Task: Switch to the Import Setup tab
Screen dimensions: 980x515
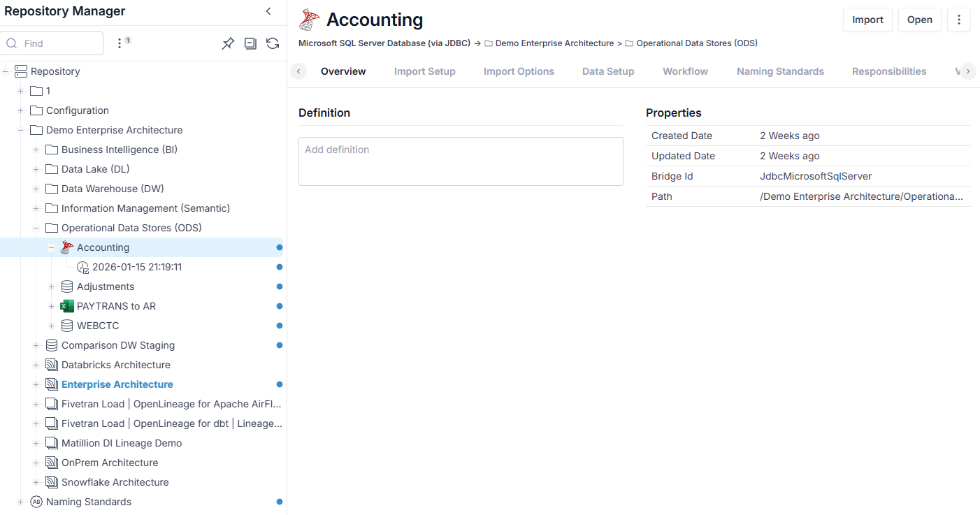Action: click(424, 71)
